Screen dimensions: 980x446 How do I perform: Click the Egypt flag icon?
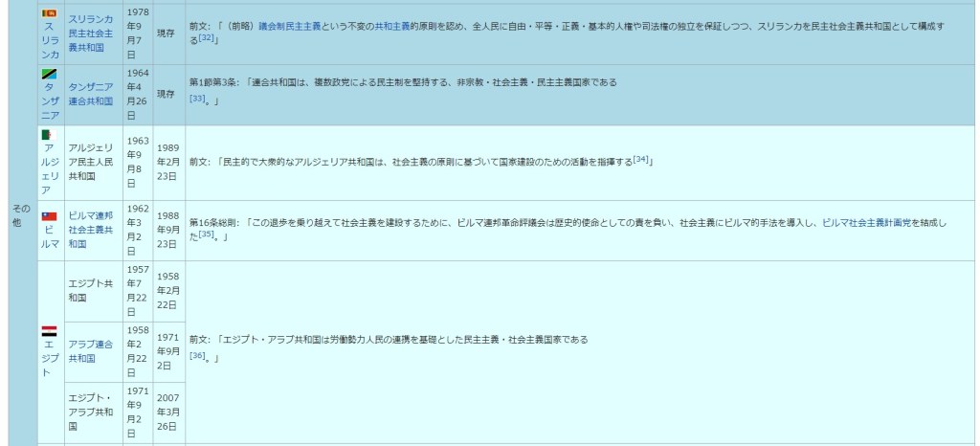(50, 331)
